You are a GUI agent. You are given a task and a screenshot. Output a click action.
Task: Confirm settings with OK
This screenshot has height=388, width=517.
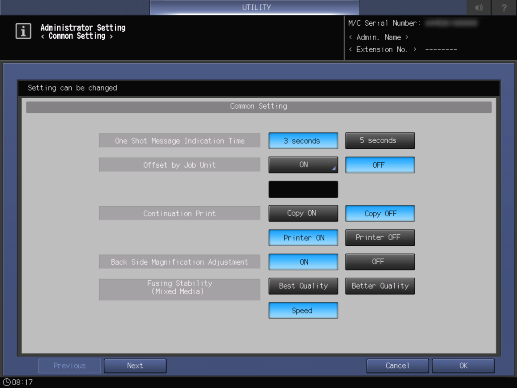point(463,366)
